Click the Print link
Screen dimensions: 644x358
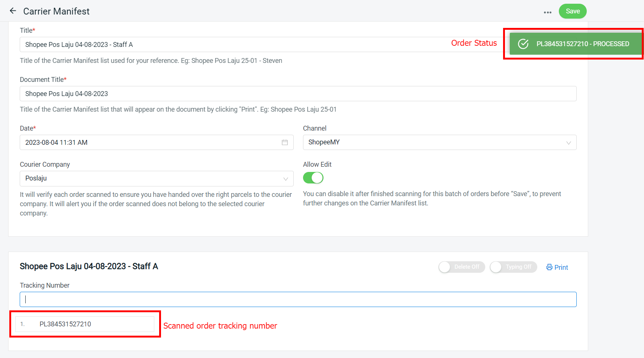coord(561,268)
